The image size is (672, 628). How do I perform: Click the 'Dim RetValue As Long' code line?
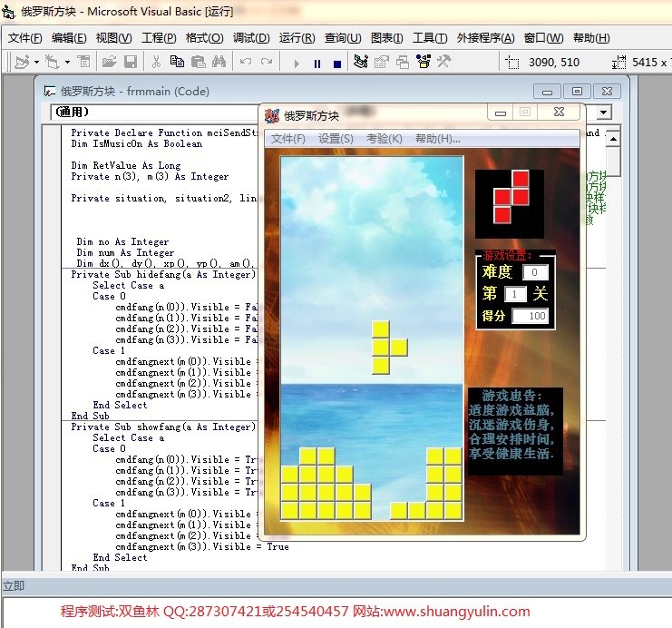tap(126, 165)
